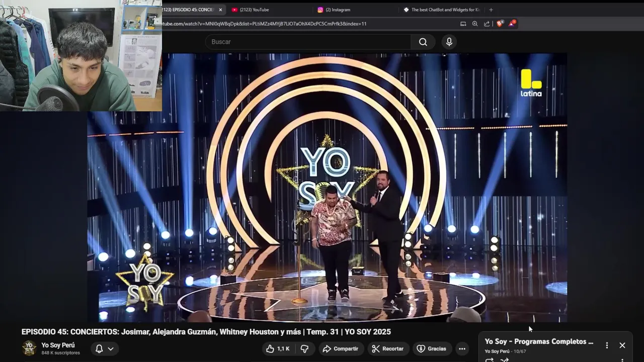This screenshot has width=644, height=362.
Task: Dislike the video with thumbs-down icon
Action: tap(304, 348)
